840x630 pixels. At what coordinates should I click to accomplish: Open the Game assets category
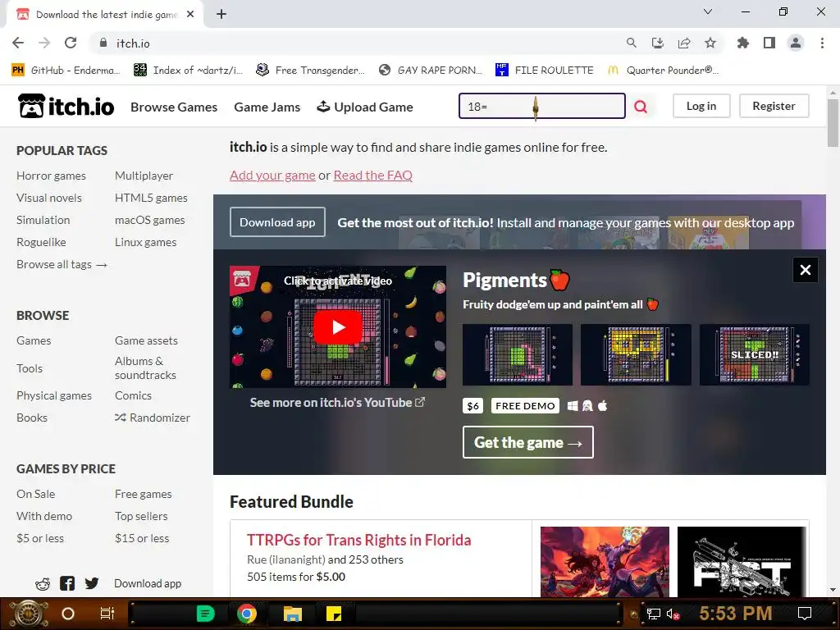tap(146, 340)
